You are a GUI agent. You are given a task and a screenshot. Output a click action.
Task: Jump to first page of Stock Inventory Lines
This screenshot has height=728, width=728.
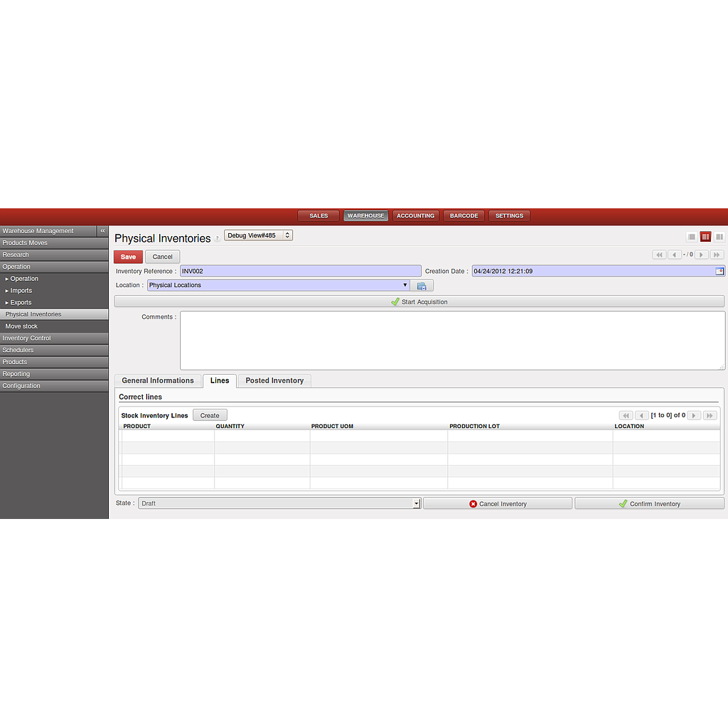click(626, 415)
